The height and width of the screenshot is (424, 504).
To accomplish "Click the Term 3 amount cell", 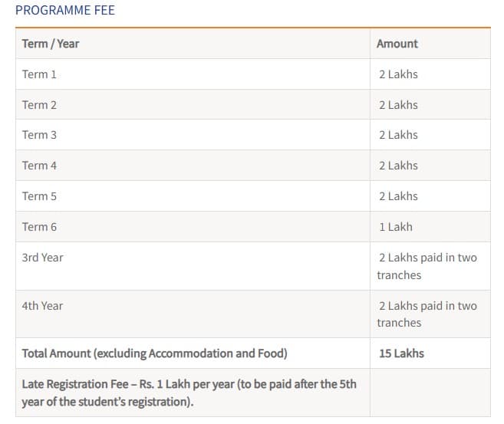I will 398,135.
